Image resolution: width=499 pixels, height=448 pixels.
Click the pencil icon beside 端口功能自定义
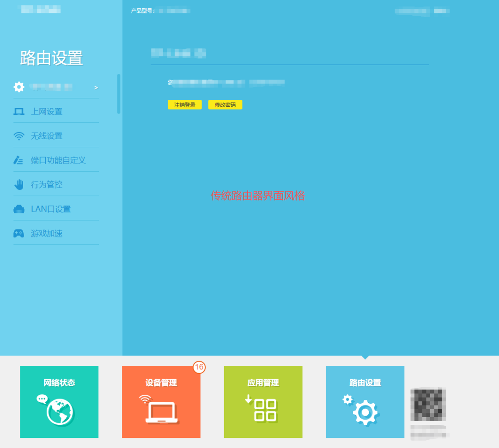point(18,160)
